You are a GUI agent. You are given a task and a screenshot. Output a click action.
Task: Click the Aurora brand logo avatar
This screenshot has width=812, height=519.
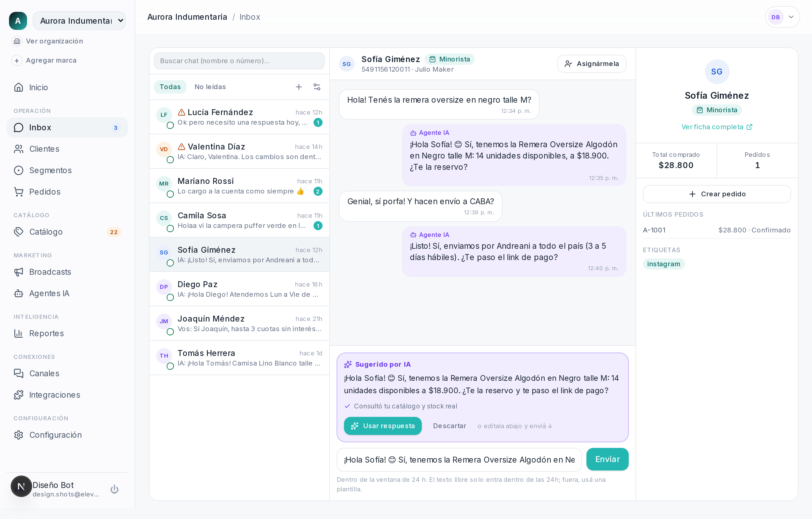tap(18, 21)
